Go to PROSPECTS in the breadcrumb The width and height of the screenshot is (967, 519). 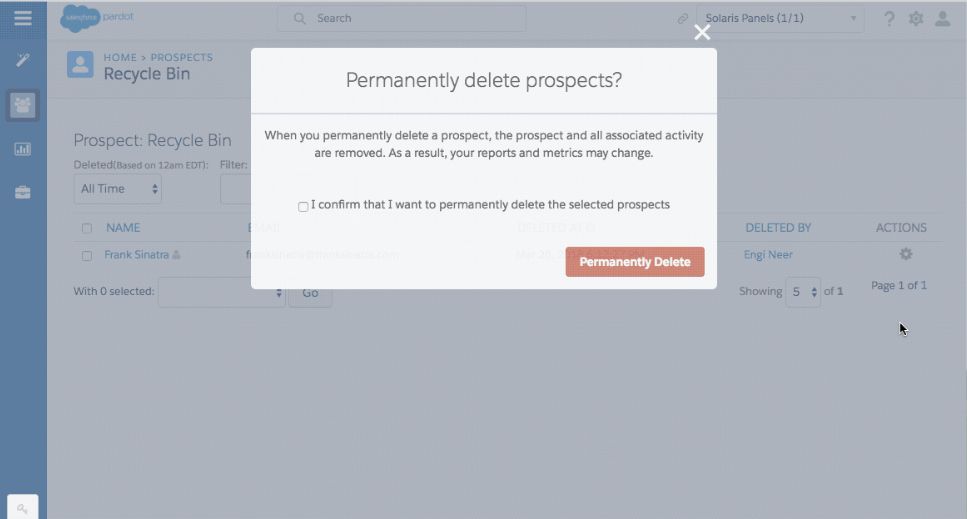[x=181, y=58]
